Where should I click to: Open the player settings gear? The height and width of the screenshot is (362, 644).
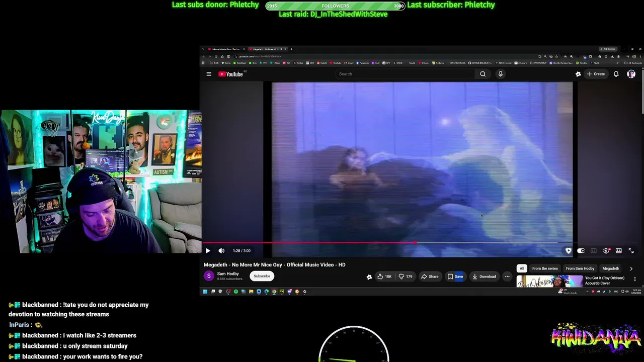point(606,250)
